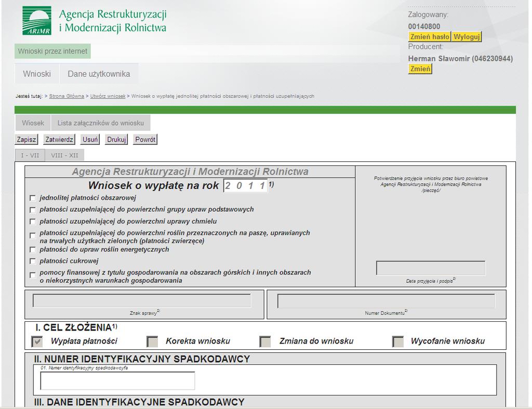Viewport: 532px width, 409px height.
Task: Open the Wnioski menu
Action: pyautogui.click(x=37, y=74)
